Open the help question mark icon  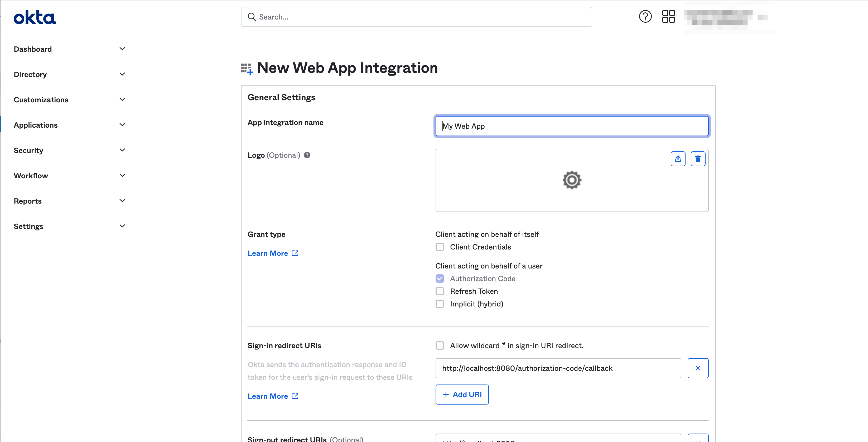pyautogui.click(x=645, y=16)
